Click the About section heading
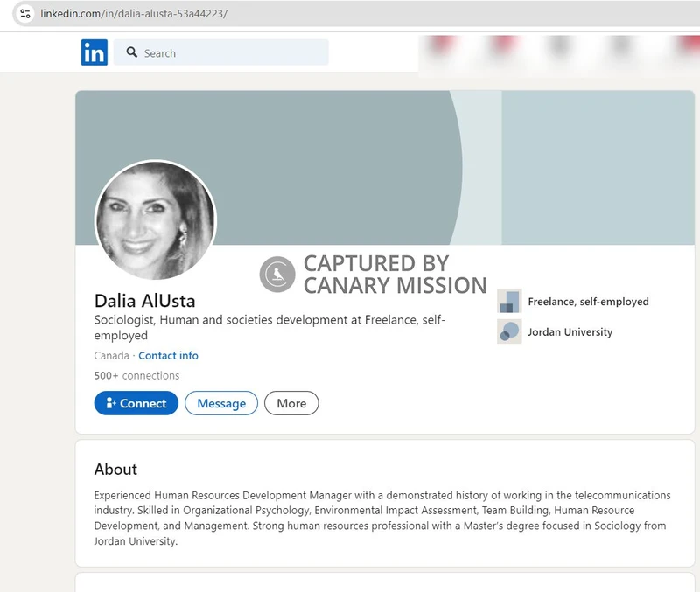Viewport: 700px width, 592px height. (x=115, y=470)
